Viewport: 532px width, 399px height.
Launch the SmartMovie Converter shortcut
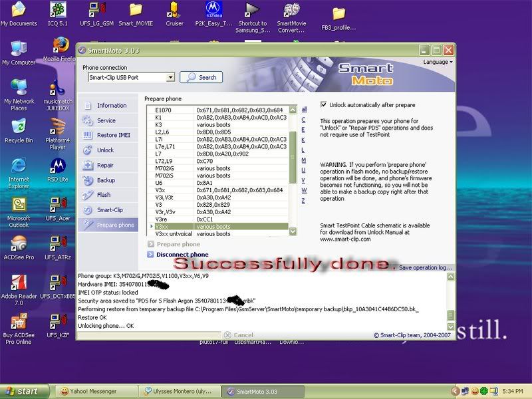point(291,17)
